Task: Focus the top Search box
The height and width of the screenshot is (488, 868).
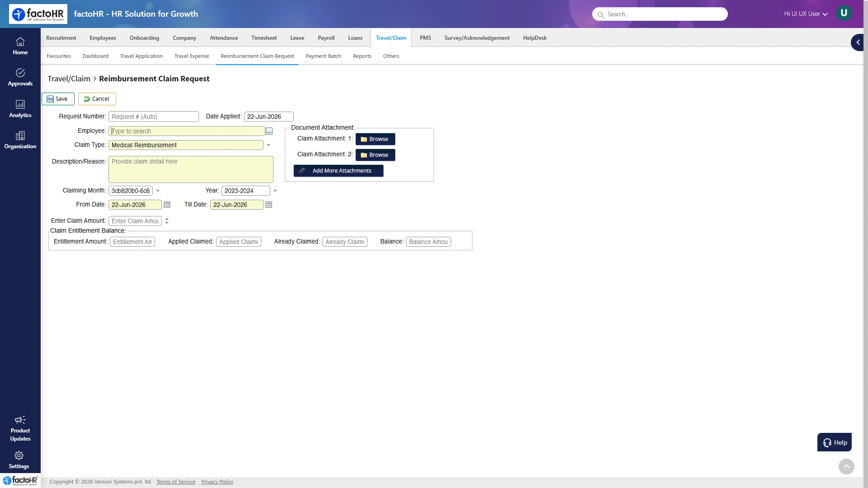Action: pyautogui.click(x=660, y=14)
